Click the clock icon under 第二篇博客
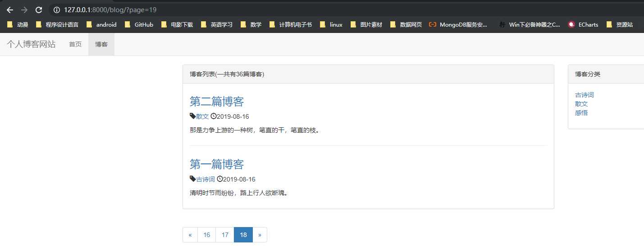 pos(214,116)
